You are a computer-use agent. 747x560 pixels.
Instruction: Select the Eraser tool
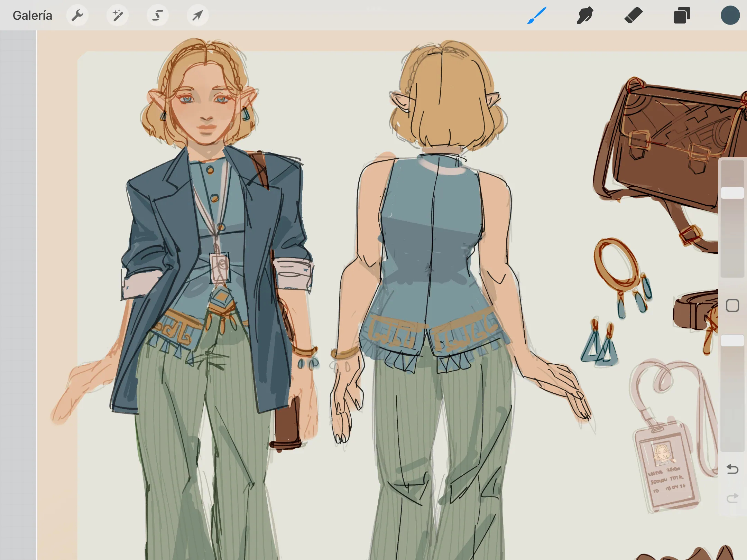tap(633, 16)
